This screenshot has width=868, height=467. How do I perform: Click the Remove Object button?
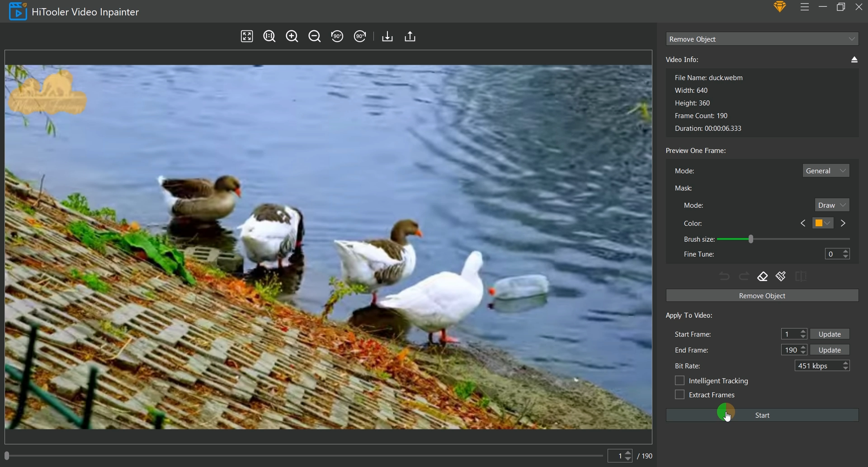pos(762,295)
